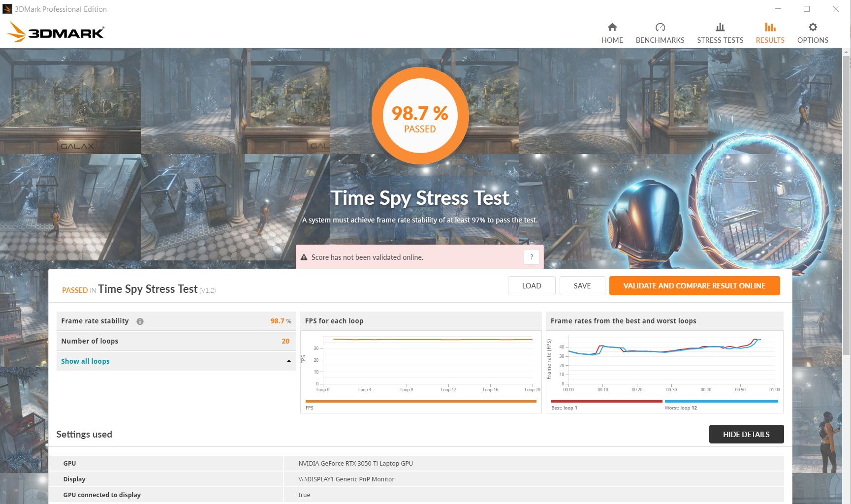Screen dimensions: 851x504
Task: Click Score has not been validated online
Action: click(x=367, y=257)
